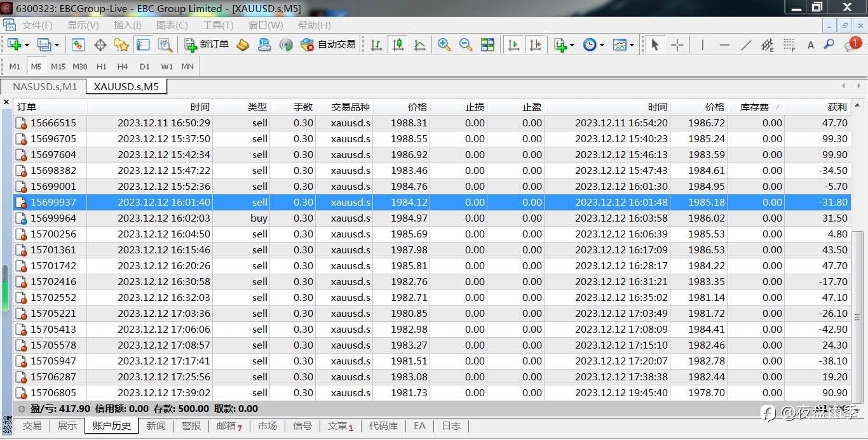Switch to the NASUSD.s,M1 chart tab
The image size is (868, 440).
pos(44,86)
